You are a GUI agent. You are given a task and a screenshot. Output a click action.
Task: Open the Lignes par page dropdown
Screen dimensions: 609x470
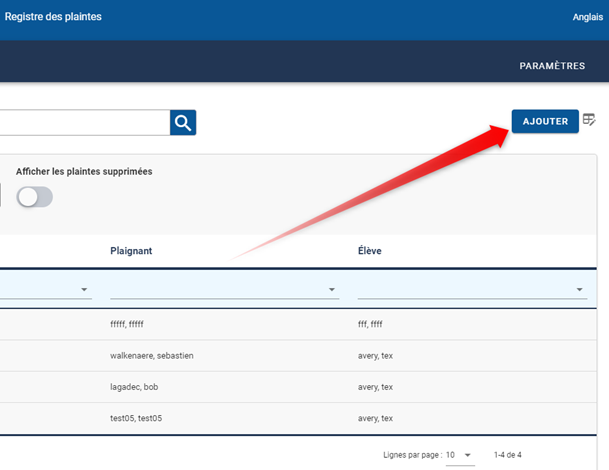(x=467, y=455)
